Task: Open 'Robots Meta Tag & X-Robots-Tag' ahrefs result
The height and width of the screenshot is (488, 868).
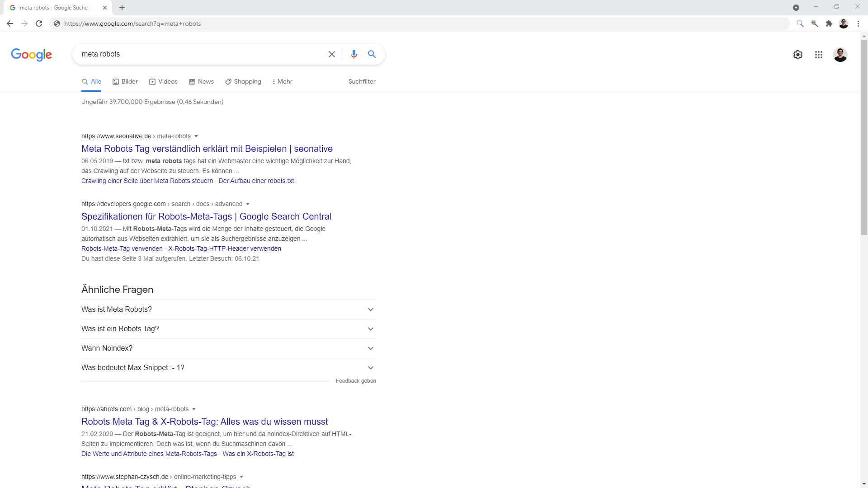Action: tap(204, 422)
